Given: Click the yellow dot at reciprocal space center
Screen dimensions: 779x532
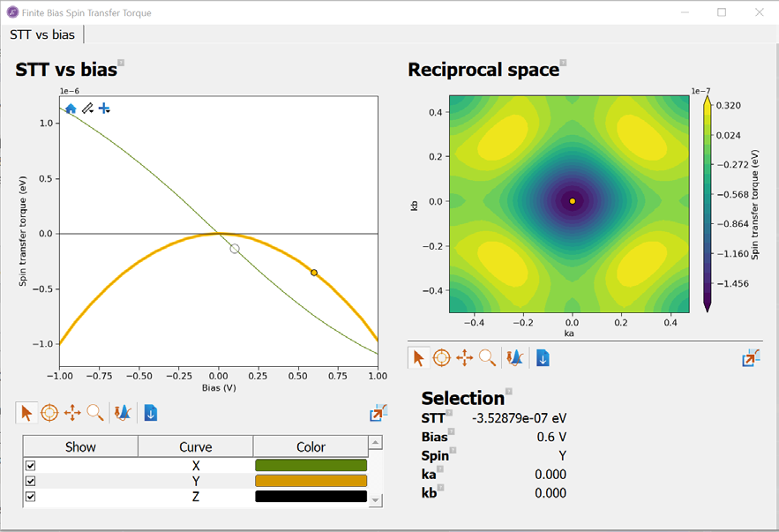Looking at the screenshot, I should coord(573,201).
